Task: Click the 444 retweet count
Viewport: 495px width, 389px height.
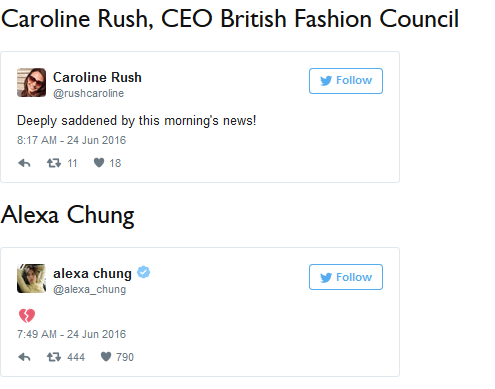Action: click(x=76, y=357)
